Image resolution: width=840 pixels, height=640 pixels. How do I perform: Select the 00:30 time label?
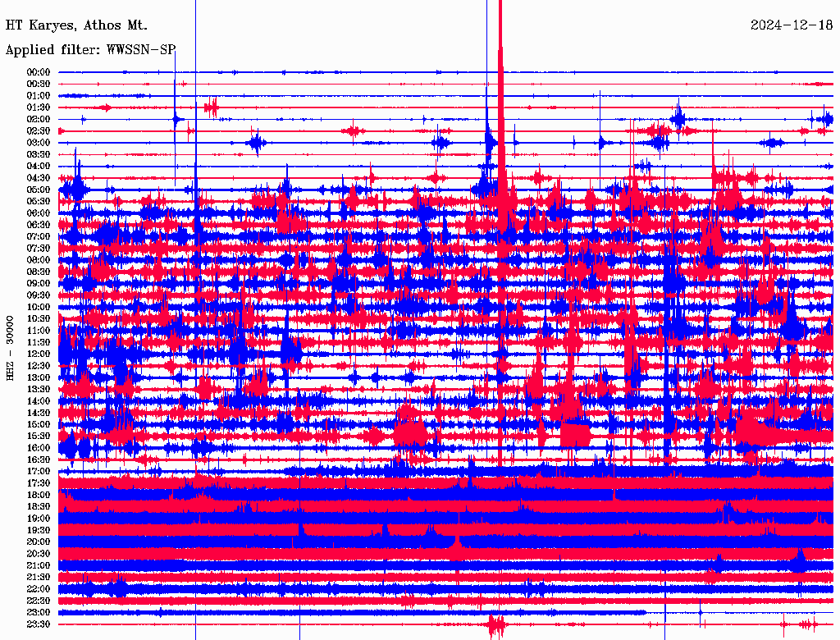[39, 84]
